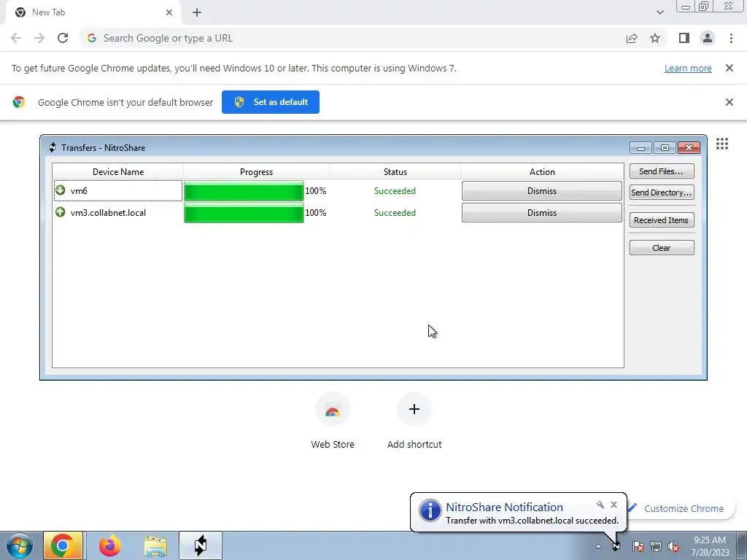Maximize the Transfers - NitroShare window

[x=665, y=148]
